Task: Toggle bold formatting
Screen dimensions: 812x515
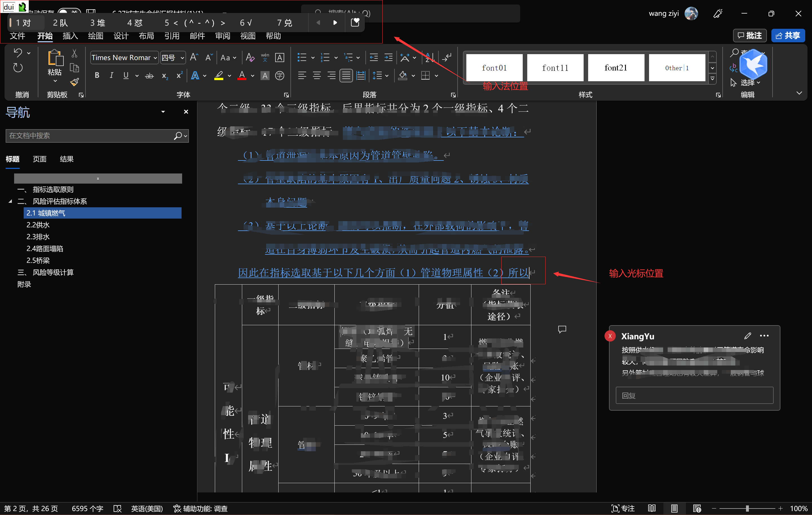Action: point(97,76)
